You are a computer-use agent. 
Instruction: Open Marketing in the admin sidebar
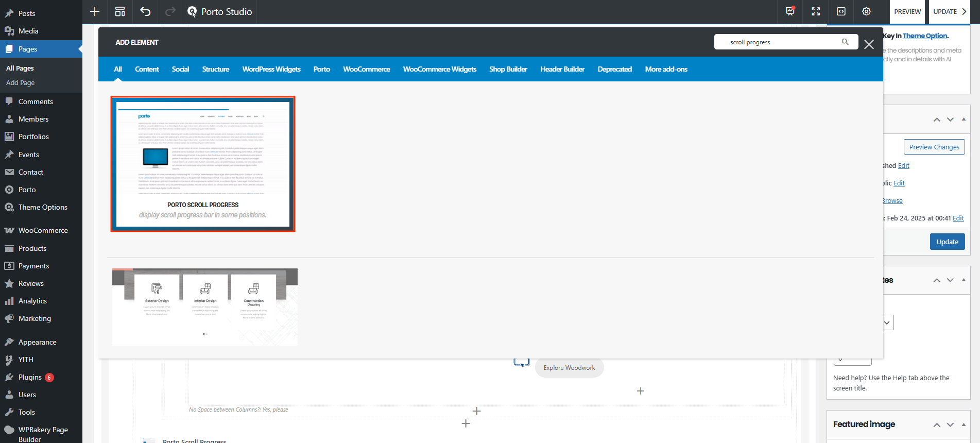pos(35,318)
